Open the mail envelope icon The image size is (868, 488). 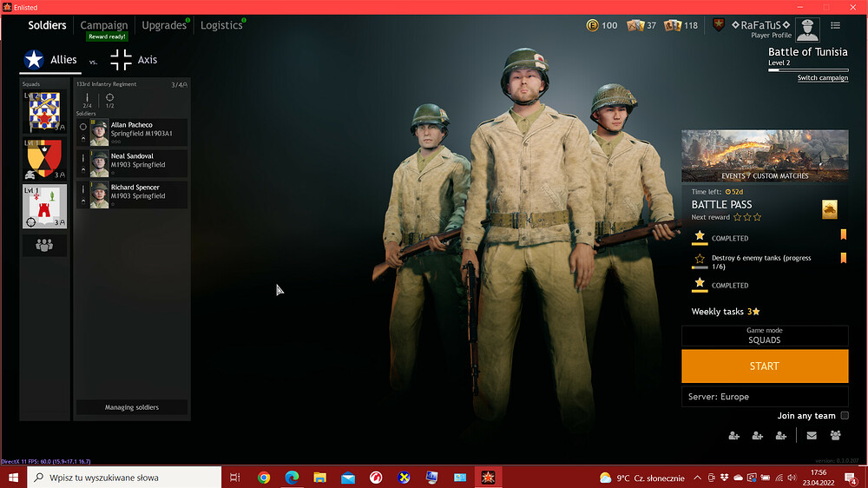click(x=812, y=436)
